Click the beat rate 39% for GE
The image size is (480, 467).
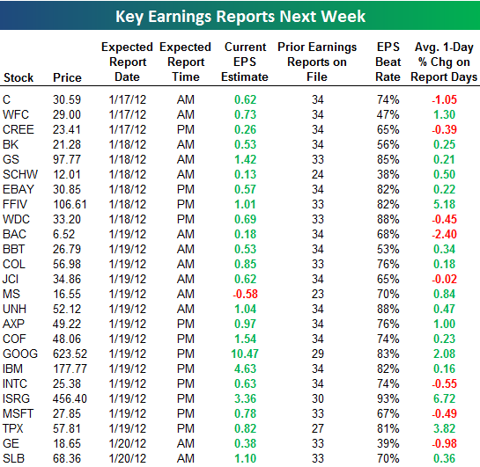[388, 444]
